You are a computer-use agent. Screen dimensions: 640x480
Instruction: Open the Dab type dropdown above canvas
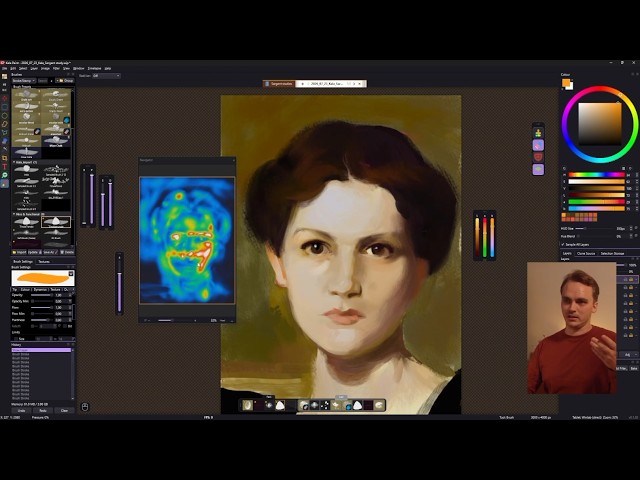(106, 76)
